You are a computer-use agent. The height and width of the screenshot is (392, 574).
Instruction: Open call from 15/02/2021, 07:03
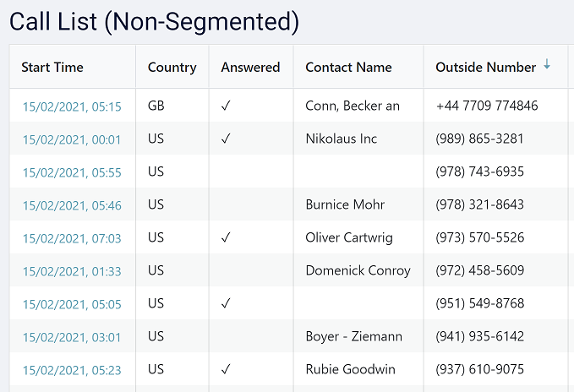pos(72,238)
